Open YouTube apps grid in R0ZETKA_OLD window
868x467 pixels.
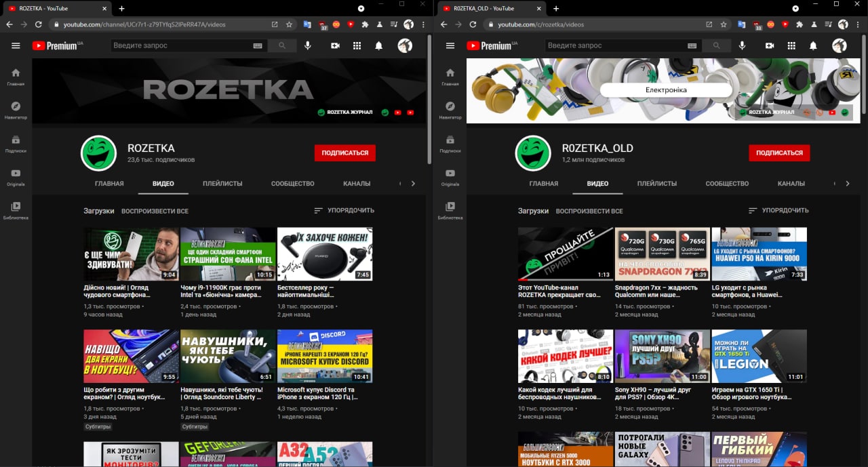(791, 45)
